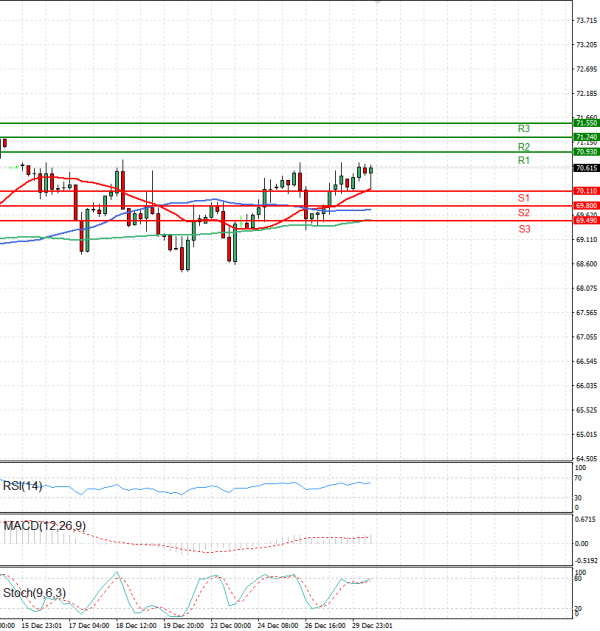Viewport: 600px width, 631px height.
Task: Click the 70 level on RSI axis
Action: (578, 478)
